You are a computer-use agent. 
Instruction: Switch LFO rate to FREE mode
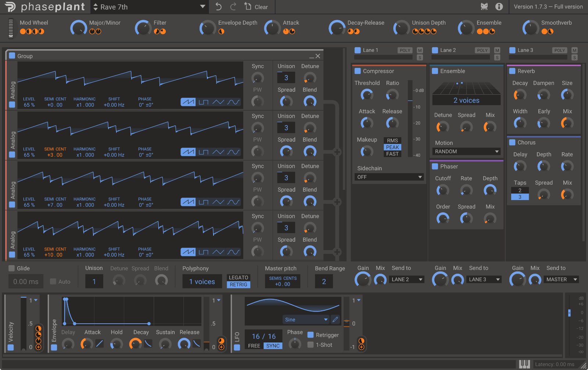254,346
